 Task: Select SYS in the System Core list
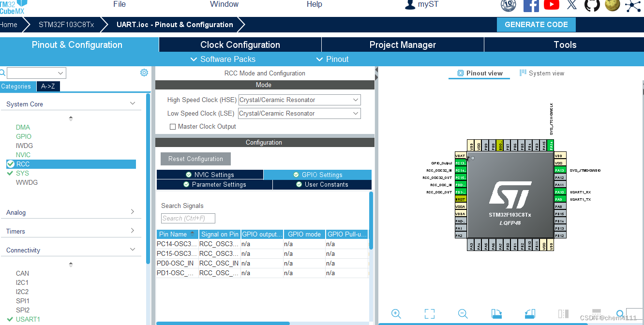click(22, 173)
